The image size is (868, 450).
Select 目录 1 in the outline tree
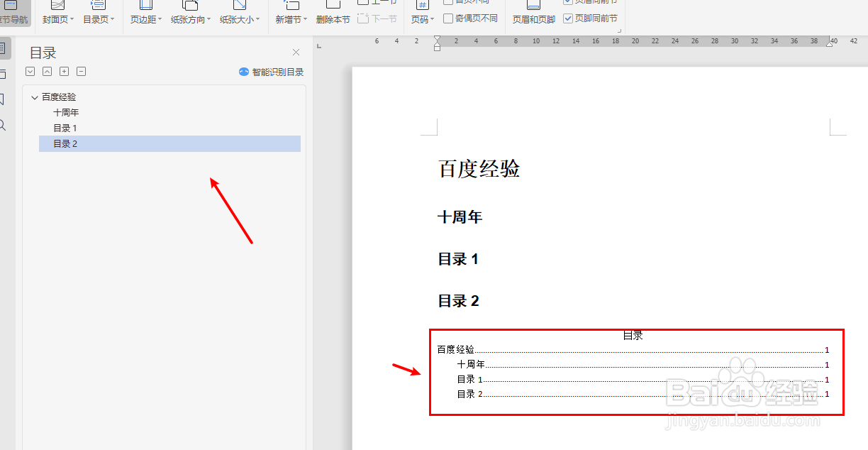65,128
